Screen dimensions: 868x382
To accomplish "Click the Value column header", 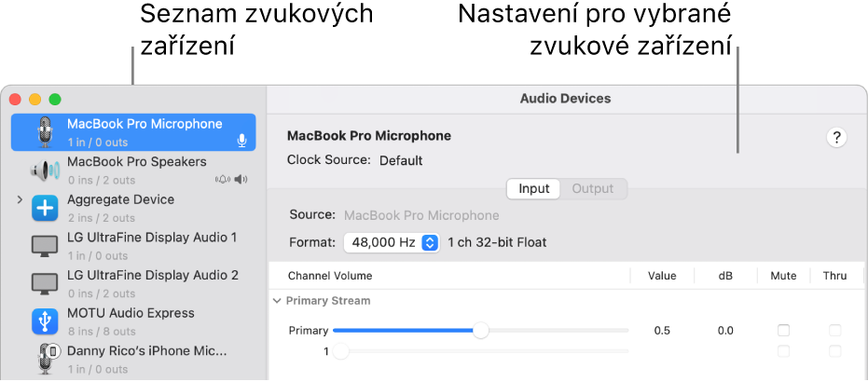I will coord(662,276).
